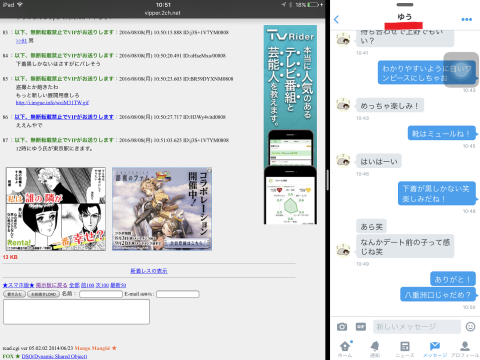Viewport: 480px width, 360px height.
Task: Go to the Home tab
Action: [x=345, y=349]
